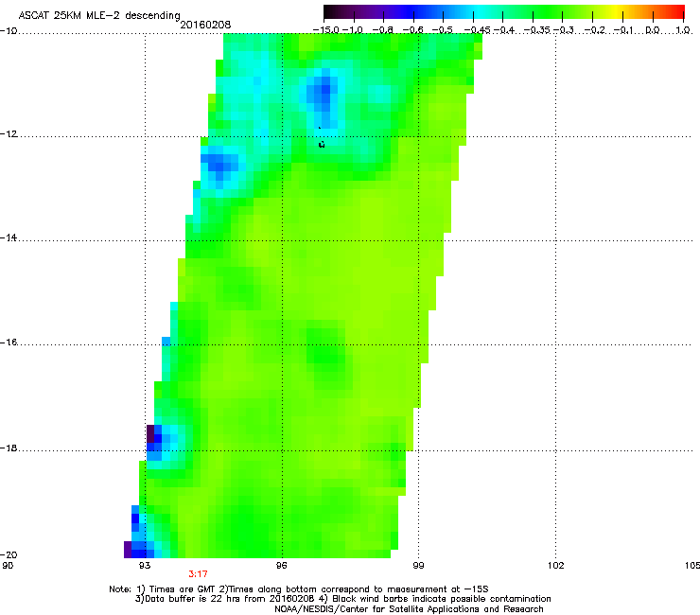This screenshot has width=700, height=615.
Task: Click the red end of color bar
Action: pyautogui.click(x=676, y=12)
